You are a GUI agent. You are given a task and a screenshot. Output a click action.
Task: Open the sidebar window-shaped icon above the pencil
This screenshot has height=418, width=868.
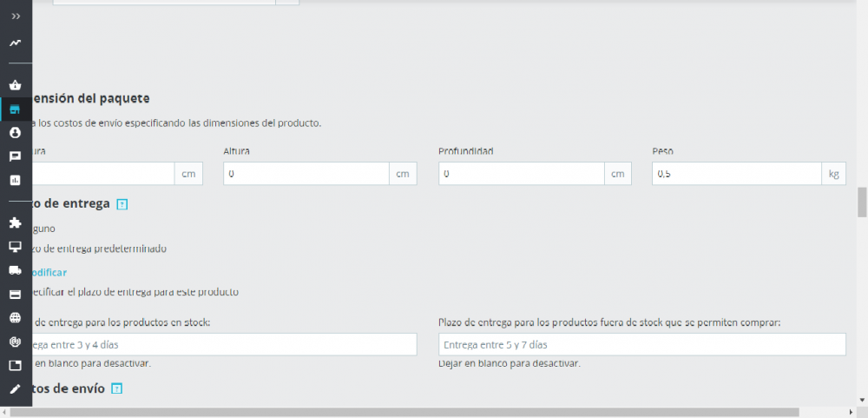pyautogui.click(x=16, y=365)
